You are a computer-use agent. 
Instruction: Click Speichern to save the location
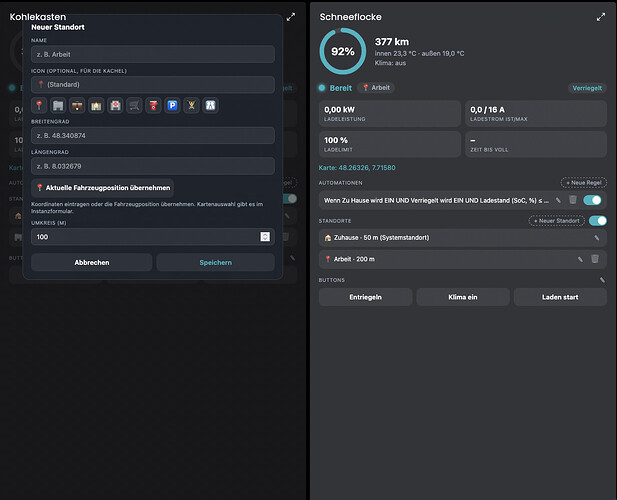pyautogui.click(x=216, y=262)
